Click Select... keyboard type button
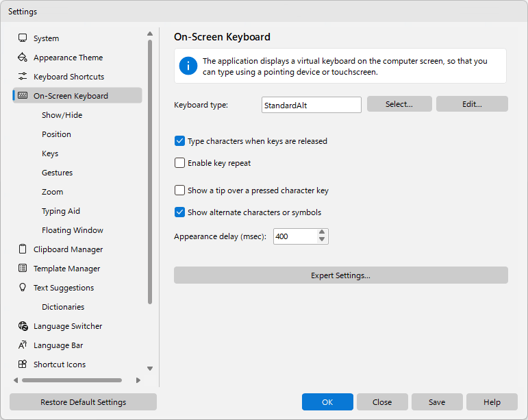The width and height of the screenshot is (528, 420). (399, 104)
